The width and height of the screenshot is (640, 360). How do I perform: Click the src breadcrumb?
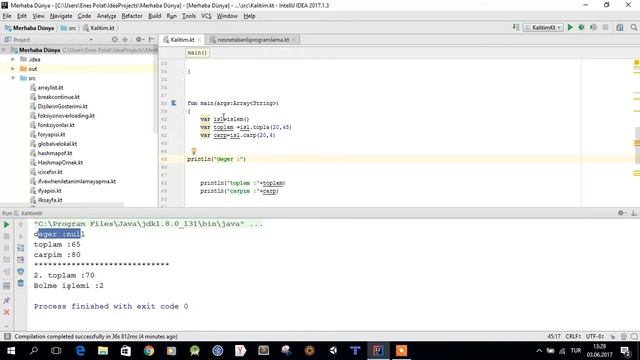pos(68,28)
